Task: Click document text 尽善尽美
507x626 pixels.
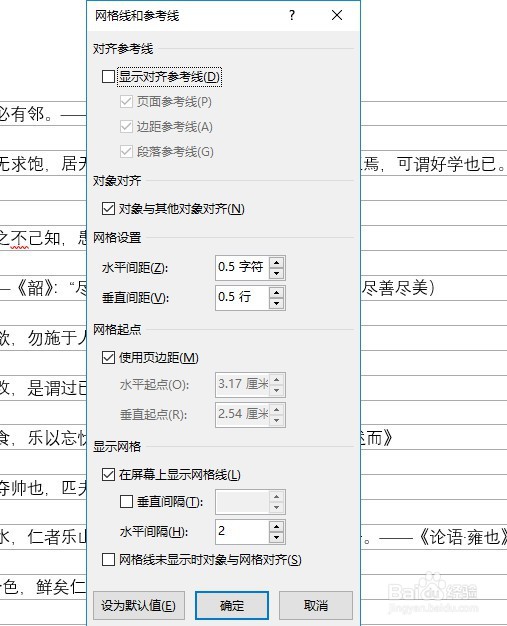Action: point(394,288)
